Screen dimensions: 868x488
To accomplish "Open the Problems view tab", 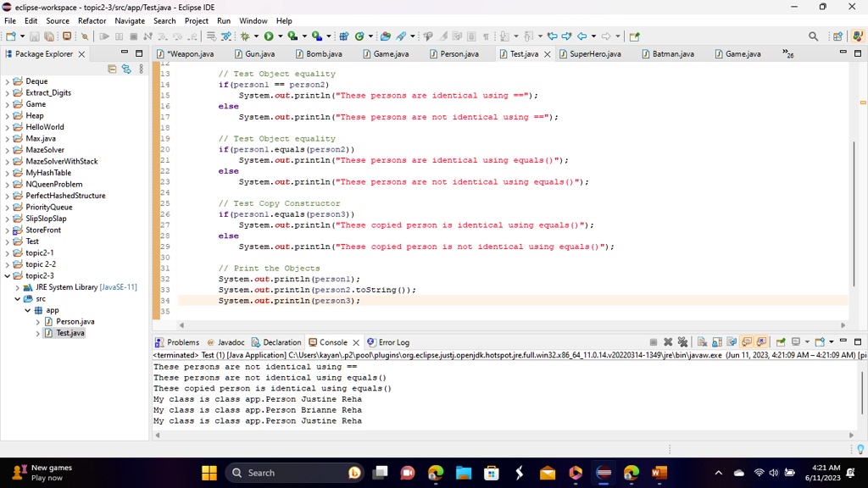I will point(177,342).
